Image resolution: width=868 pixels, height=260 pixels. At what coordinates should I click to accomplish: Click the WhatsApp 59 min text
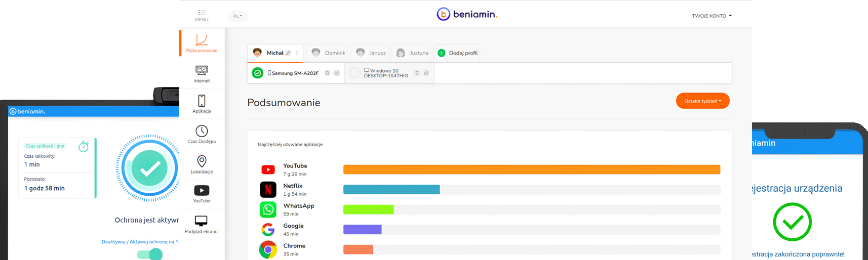[291, 214]
